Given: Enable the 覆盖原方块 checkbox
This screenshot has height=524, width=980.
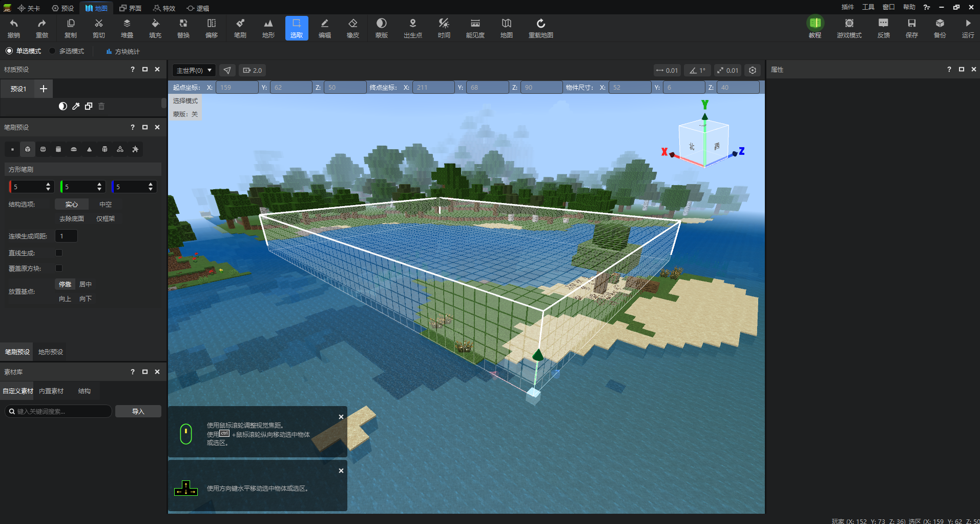Looking at the screenshot, I should point(59,268).
